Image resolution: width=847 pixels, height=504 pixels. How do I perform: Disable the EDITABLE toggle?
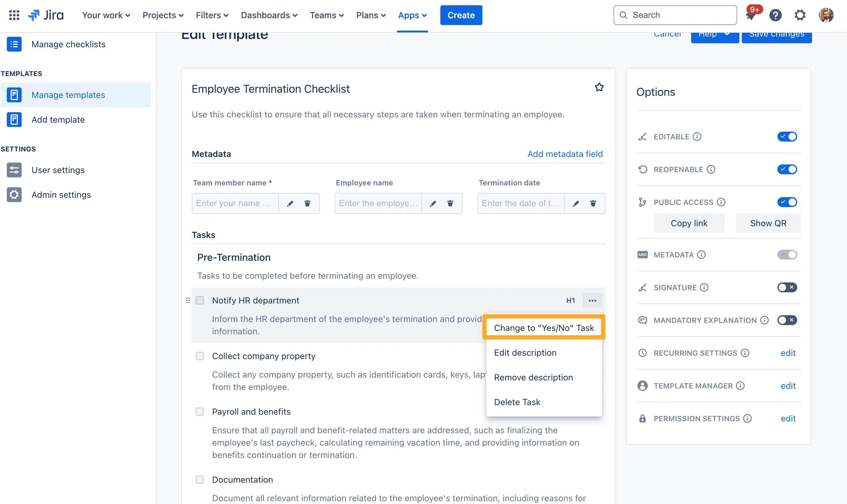[787, 137]
